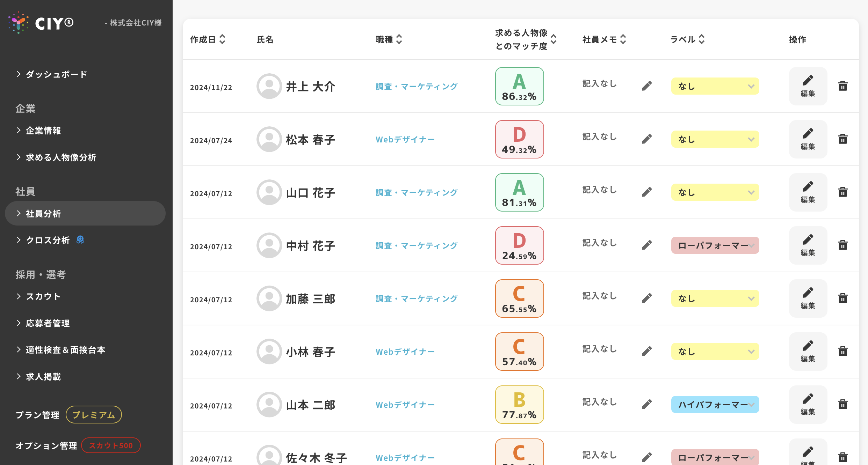Delete the 井上 大介 row with trash icon
The width and height of the screenshot is (868, 465).
point(842,86)
